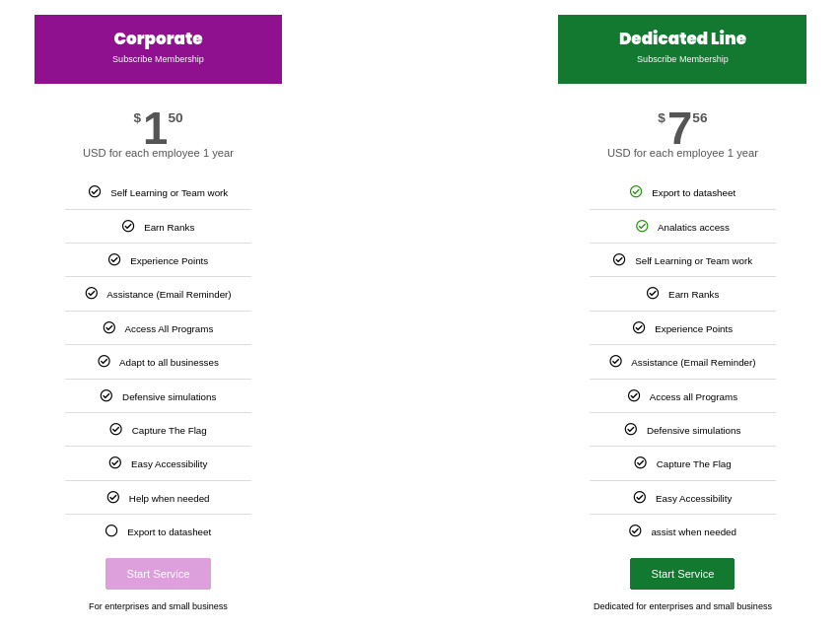
Task: Click check icon beside Corporate Earn Ranks
Action: (128, 226)
